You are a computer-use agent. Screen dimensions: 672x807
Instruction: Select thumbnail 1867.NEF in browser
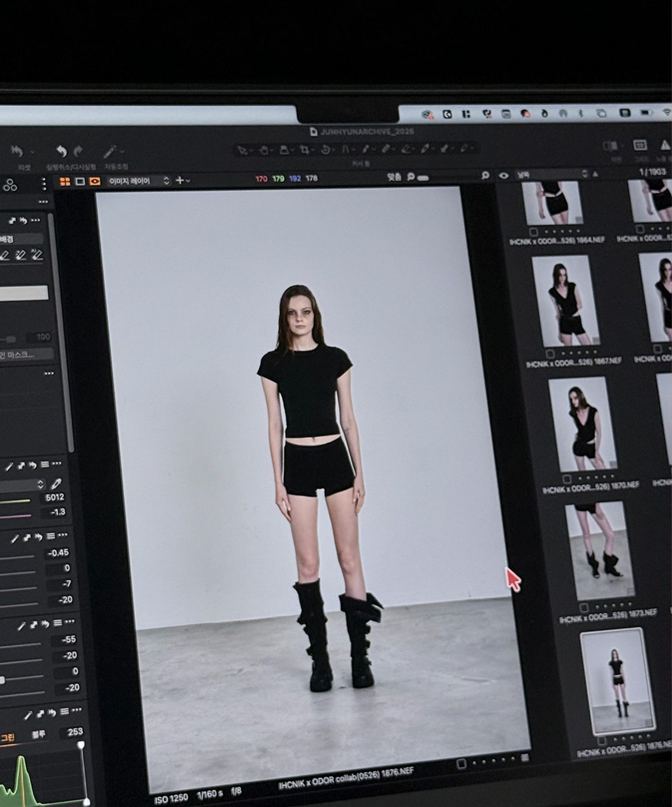(566, 302)
